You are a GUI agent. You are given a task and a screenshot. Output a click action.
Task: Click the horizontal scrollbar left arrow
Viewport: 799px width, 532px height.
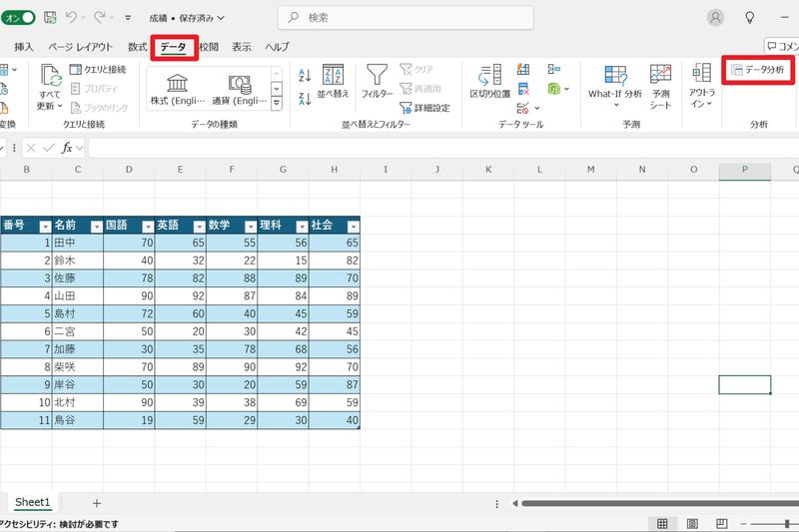[514, 503]
